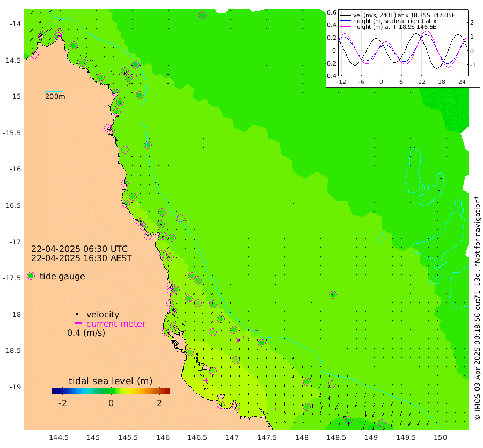This screenshot has height=448, width=483.
Task: Select tide gauge marker near 16.7S 146.25E
Action: tap(180, 218)
